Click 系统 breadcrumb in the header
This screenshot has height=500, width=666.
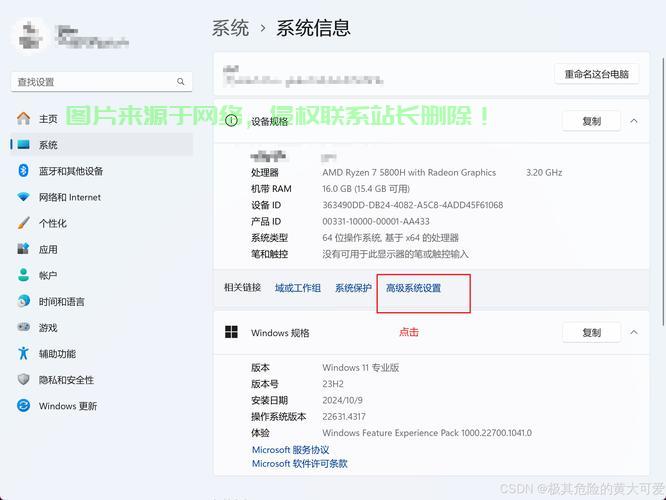(x=230, y=28)
